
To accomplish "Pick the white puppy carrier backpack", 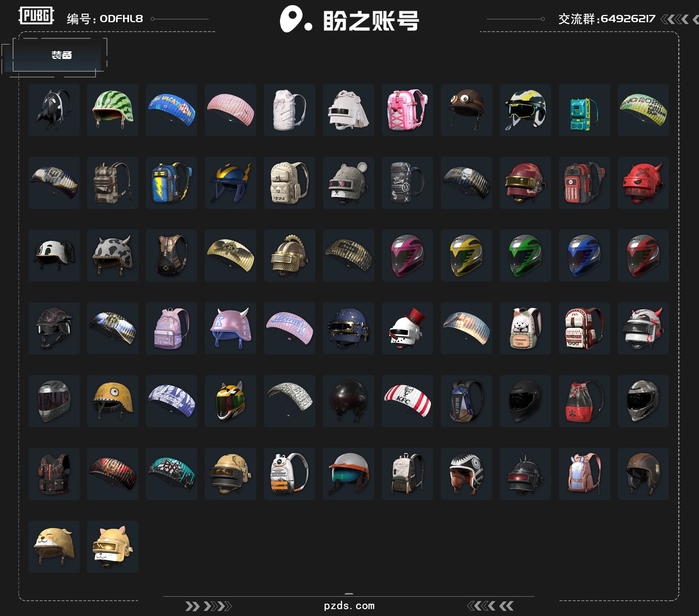I will pos(525,328).
